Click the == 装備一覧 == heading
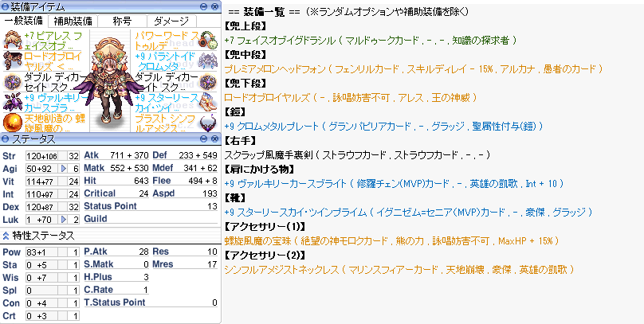The height and width of the screenshot is (324, 644). tap(264, 11)
